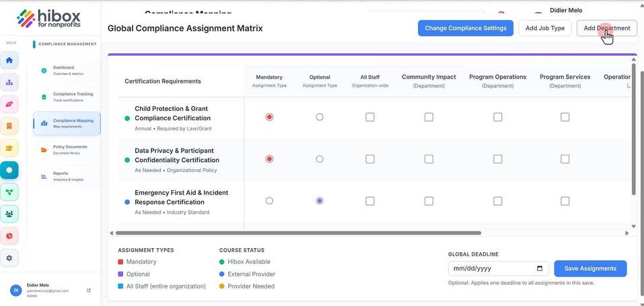The width and height of the screenshot is (644, 306).
Task: Open the red pie chart sidebar icon
Action: [x=9, y=236]
